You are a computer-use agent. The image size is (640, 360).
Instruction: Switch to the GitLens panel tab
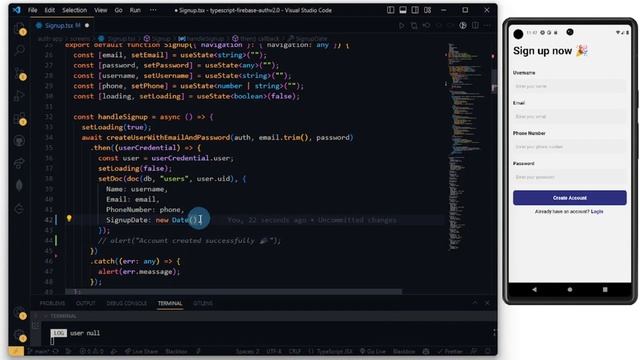(x=203, y=303)
